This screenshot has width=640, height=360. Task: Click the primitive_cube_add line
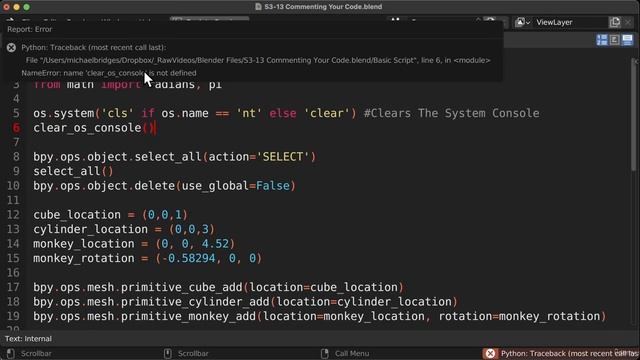tap(218, 287)
